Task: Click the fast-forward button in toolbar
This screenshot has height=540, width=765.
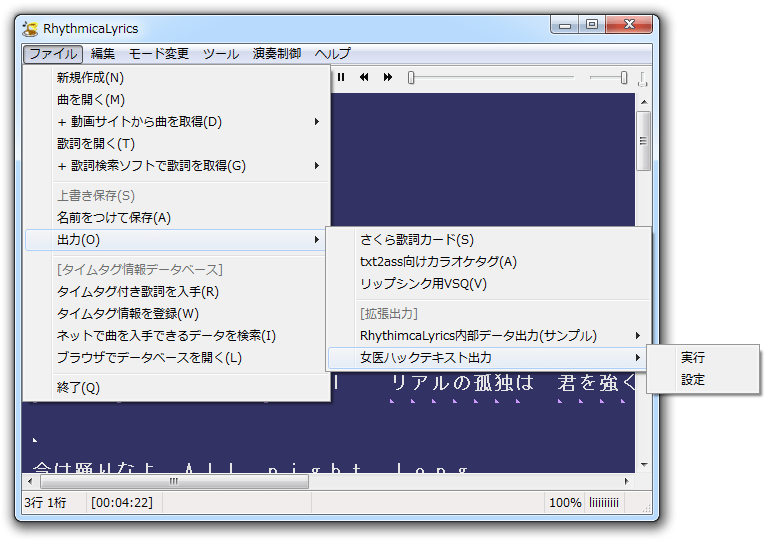Action: (x=388, y=77)
